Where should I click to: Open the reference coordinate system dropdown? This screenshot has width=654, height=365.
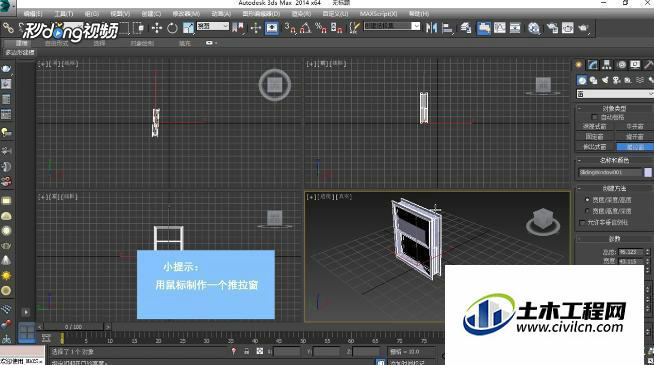[213, 26]
